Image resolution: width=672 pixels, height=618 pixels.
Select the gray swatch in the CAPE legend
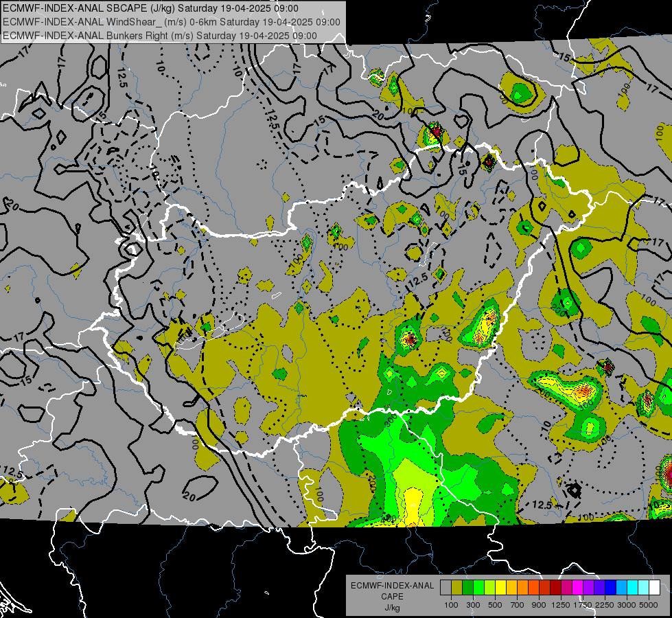click(x=445, y=587)
